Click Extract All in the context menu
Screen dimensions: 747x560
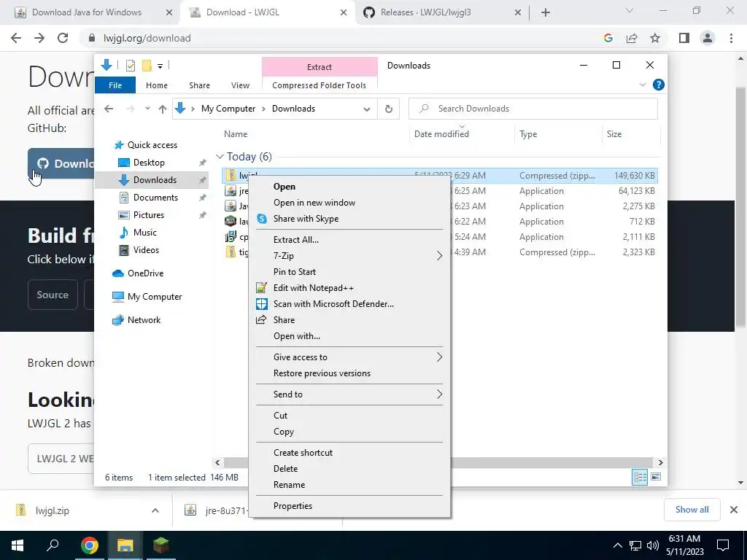(x=296, y=239)
